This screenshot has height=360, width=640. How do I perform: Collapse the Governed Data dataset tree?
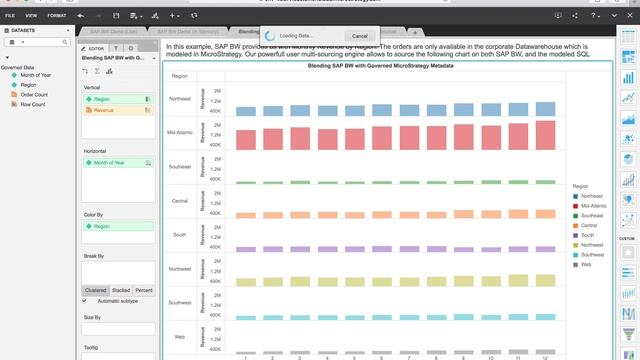(x=7, y=58)
